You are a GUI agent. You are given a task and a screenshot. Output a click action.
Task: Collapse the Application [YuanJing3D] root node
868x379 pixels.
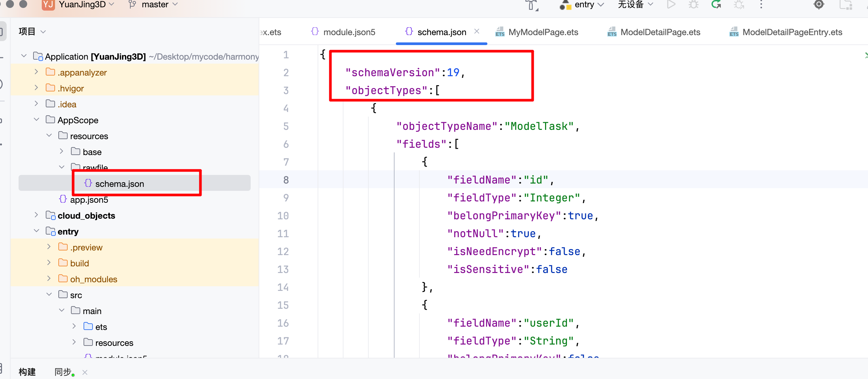click(24, 56)
